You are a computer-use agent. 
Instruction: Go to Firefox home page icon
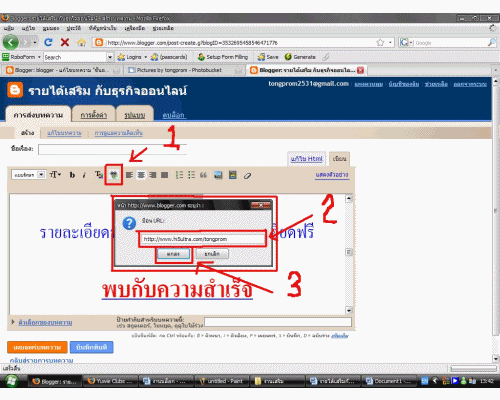pyautogui.click(x=81, y=42)
